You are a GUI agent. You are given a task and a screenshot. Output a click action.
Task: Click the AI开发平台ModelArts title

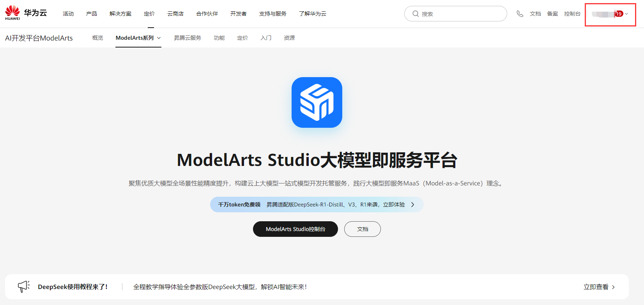tap(39, 38)
